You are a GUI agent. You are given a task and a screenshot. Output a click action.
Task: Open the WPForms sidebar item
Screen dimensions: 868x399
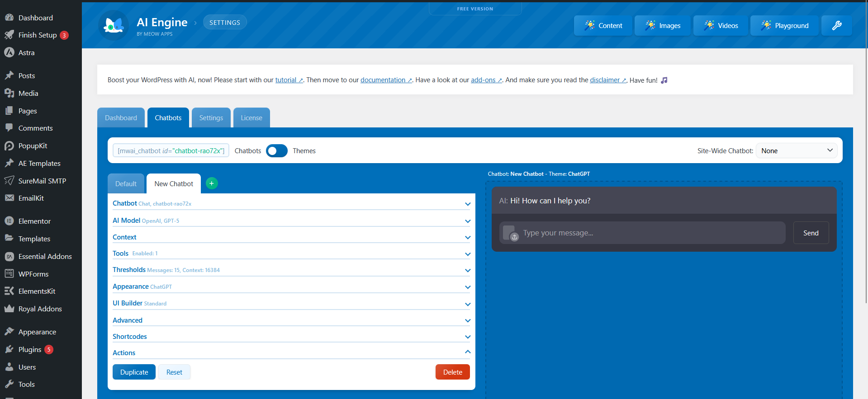(33, 274)
